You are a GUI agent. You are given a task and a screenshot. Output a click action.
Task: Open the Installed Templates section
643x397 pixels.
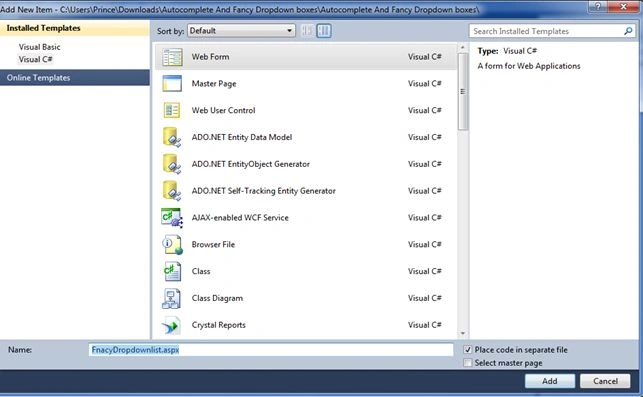pos(75,28)
